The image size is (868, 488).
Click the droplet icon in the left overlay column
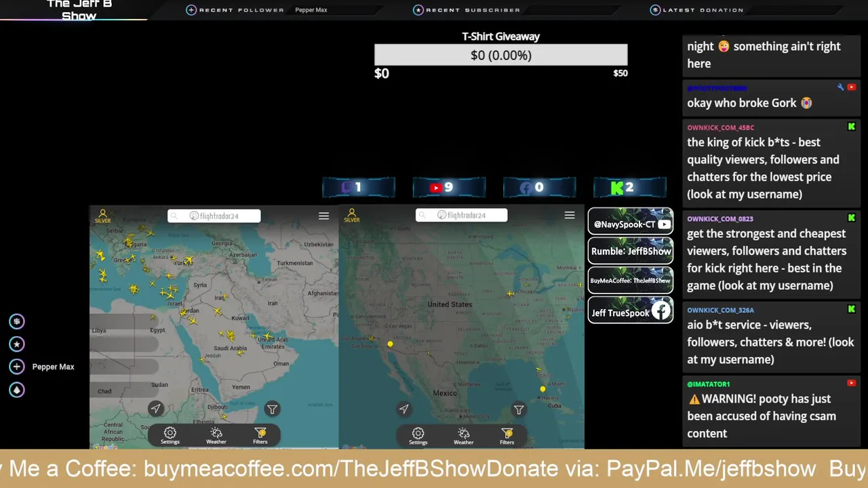pyautogui.click(x=17, y=390)
